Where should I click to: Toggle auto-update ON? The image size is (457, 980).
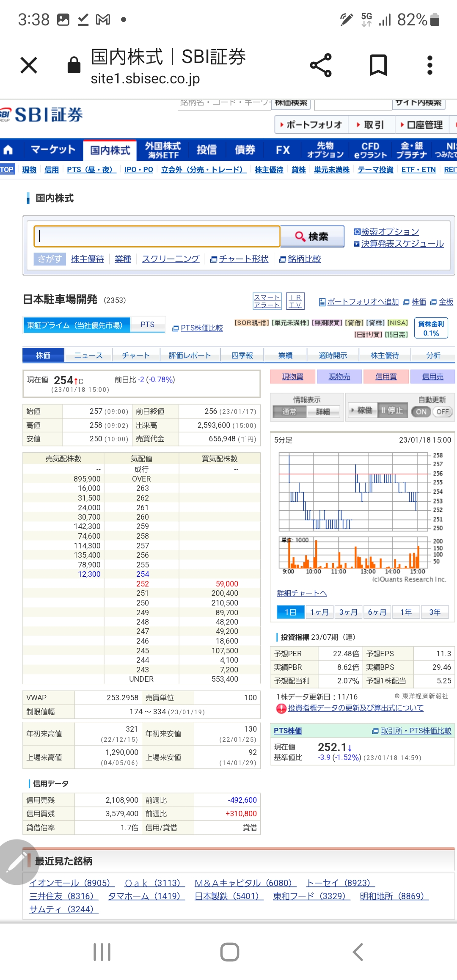tap(421, 412)
